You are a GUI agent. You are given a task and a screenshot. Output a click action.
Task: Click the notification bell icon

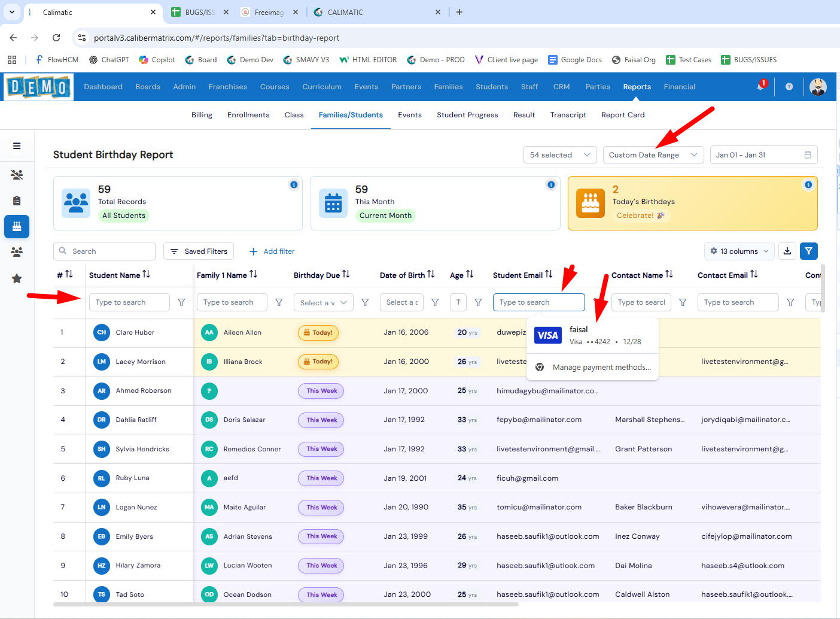[x=760, y=87]
